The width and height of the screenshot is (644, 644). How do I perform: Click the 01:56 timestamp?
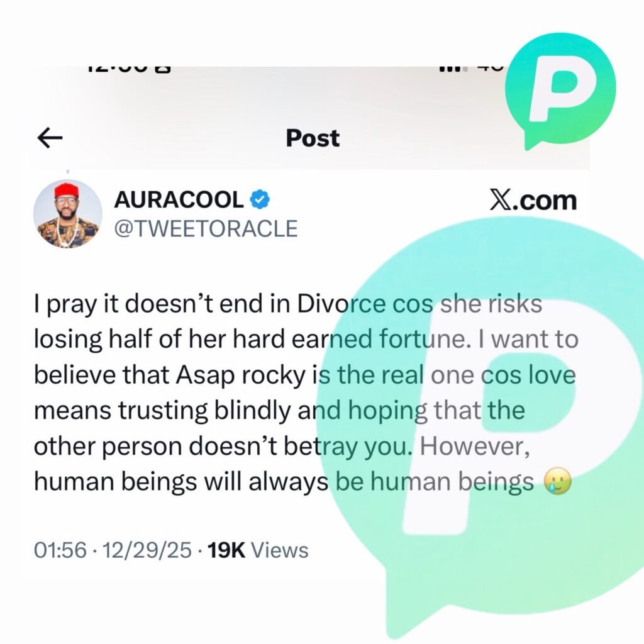(60, 550)
